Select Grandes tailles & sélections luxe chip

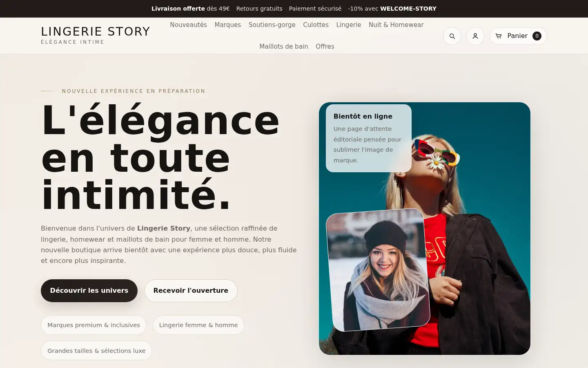(96, 351)
